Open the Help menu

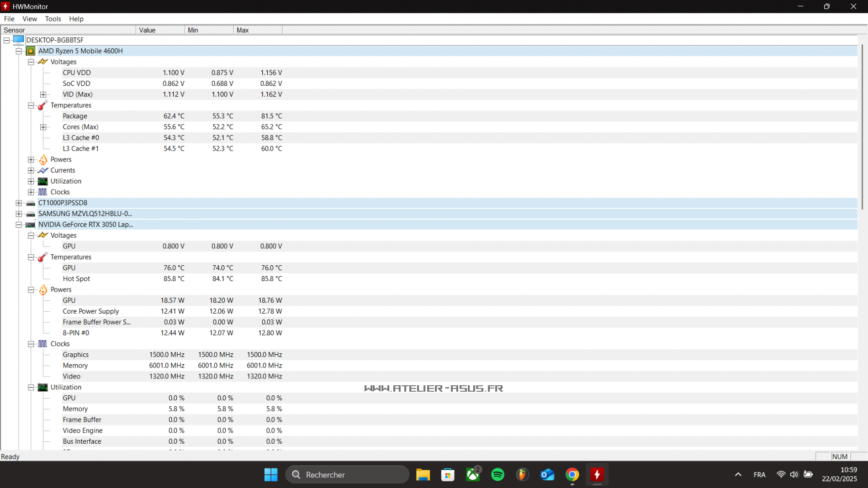76,19
